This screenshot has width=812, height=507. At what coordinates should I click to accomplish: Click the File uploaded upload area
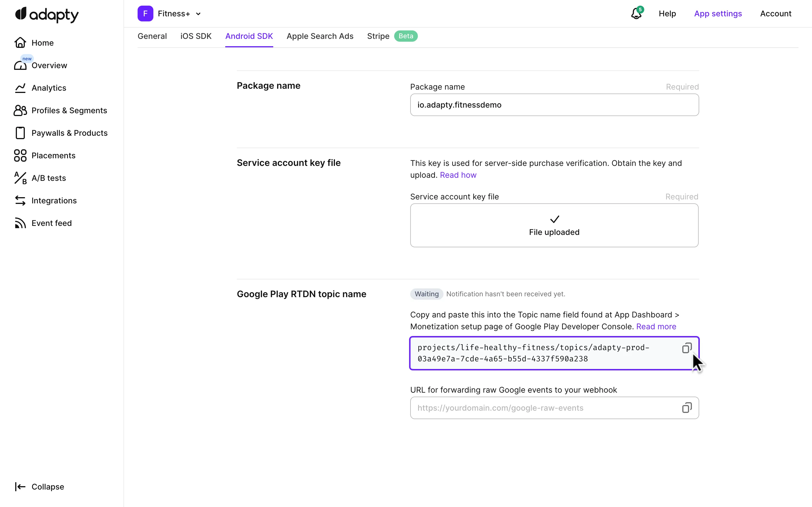[x=554, y=225]
